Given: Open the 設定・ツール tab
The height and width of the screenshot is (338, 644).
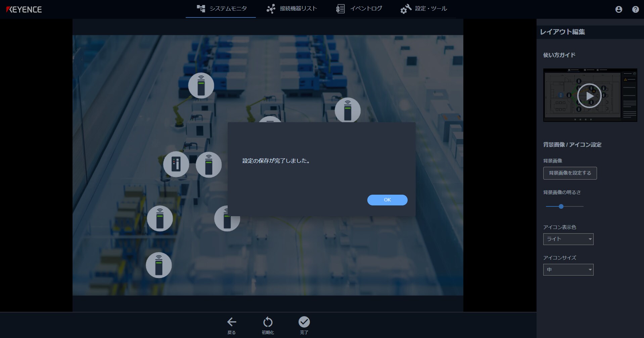Looking at the screenshot, I should pos(424,9).
